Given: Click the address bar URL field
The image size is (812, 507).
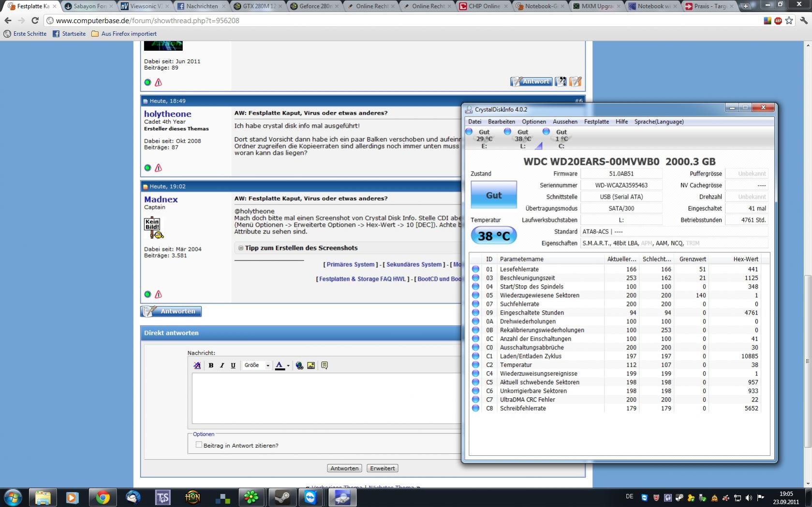Looking at the screenshot, I should 401,21.
